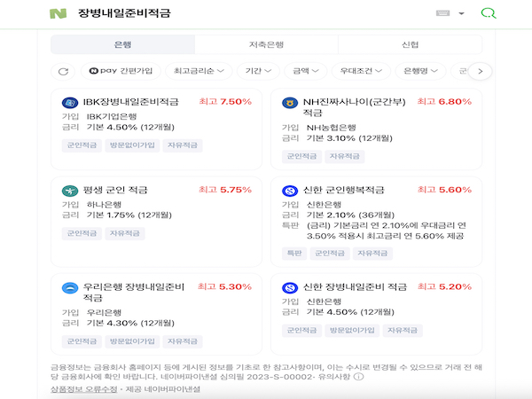The image size is (532, 399).
Task: Expand the keyboard dropdown arrow
Action: 461,13
